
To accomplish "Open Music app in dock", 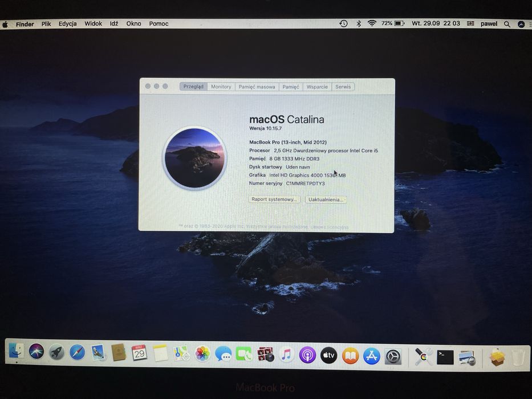I will (286, 355).
